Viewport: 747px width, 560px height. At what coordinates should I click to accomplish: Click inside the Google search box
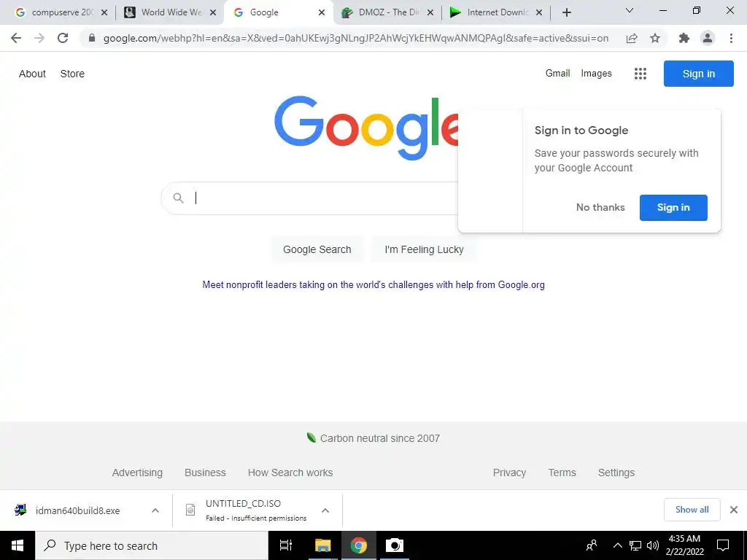(309, 198)
